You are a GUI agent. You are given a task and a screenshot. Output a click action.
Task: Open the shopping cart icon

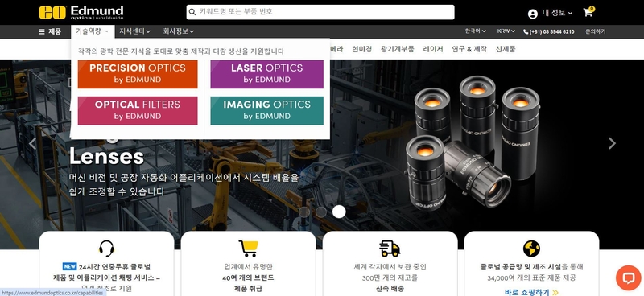point(588,12)
